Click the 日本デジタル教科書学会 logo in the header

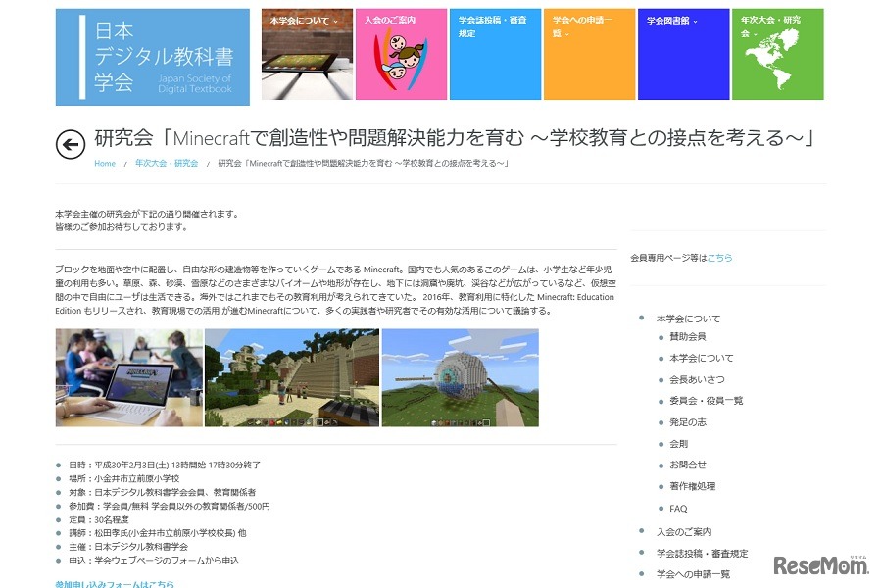coord(152,56)
